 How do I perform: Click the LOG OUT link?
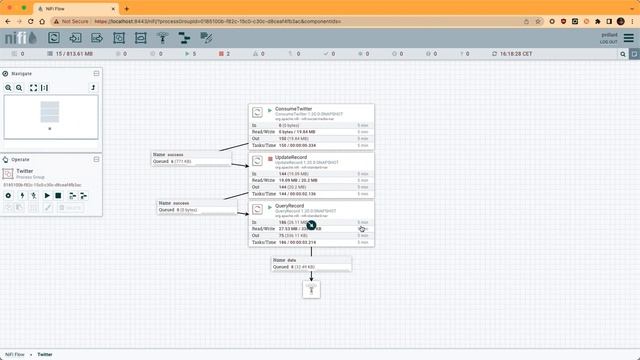pos(609,42)
